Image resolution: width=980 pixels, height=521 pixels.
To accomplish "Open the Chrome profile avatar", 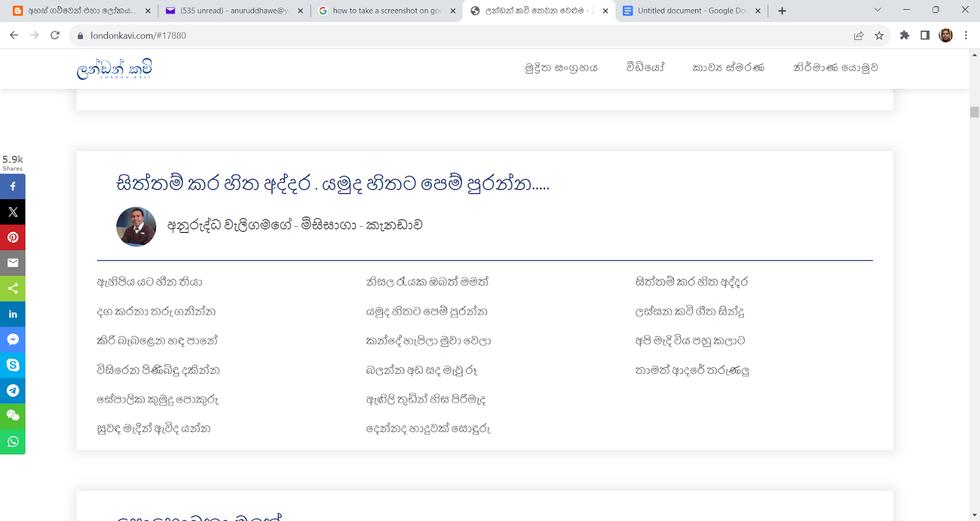I will [946, 36].
